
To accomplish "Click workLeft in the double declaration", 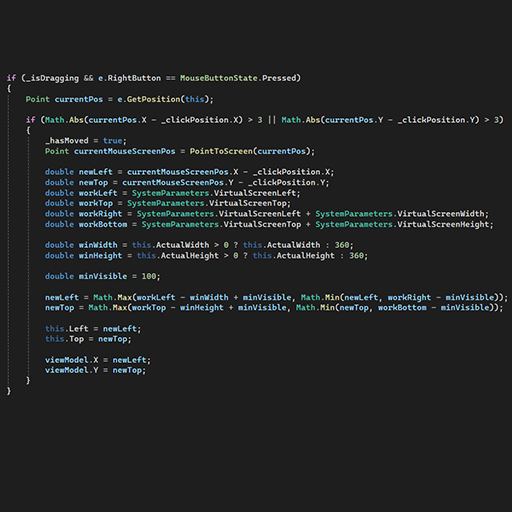I will (98, 193).
